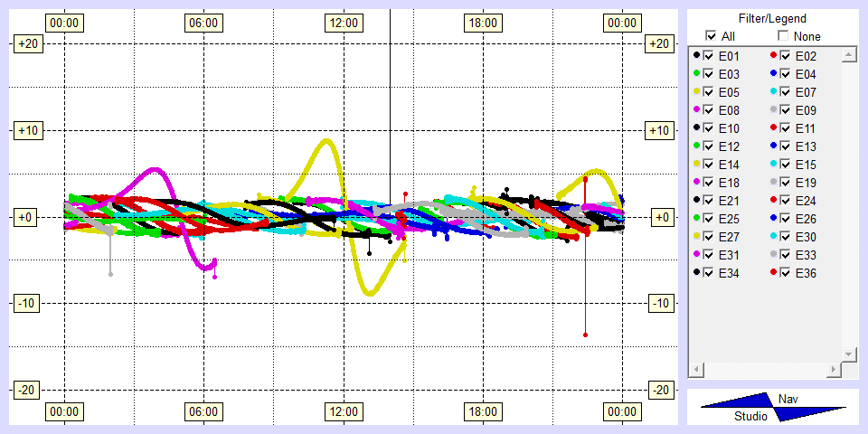Disable the E36 series checkbox
868x434 pixels.
(786, 273)
